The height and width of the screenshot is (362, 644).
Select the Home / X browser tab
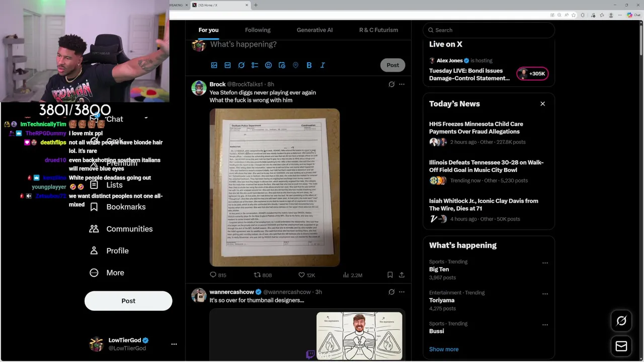(x=220, y=5)
